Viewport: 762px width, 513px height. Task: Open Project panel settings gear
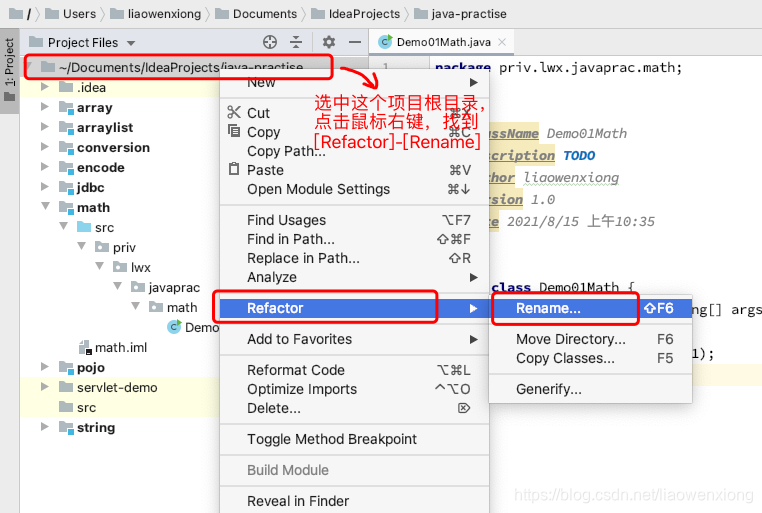coord(329,42)
